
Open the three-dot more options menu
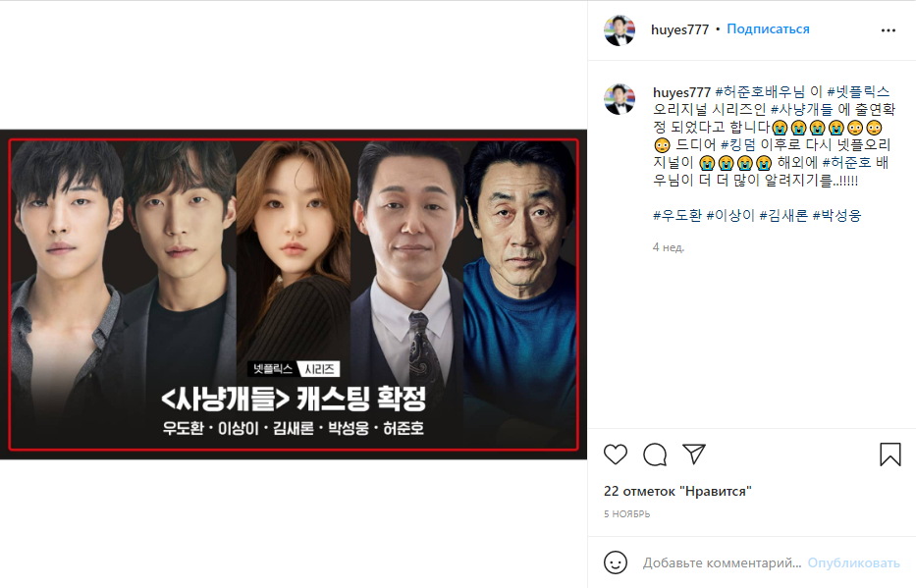(888, 30)
